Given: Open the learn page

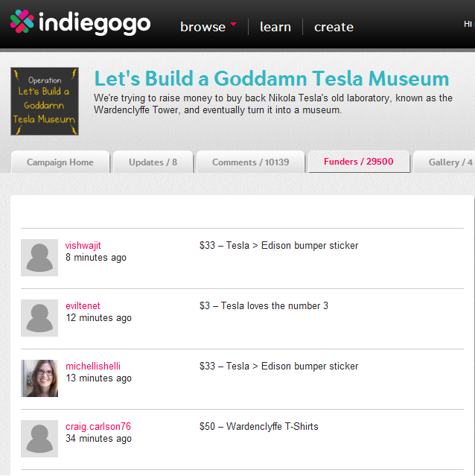Looking at the screenshot, I should [x=275, y=27].
